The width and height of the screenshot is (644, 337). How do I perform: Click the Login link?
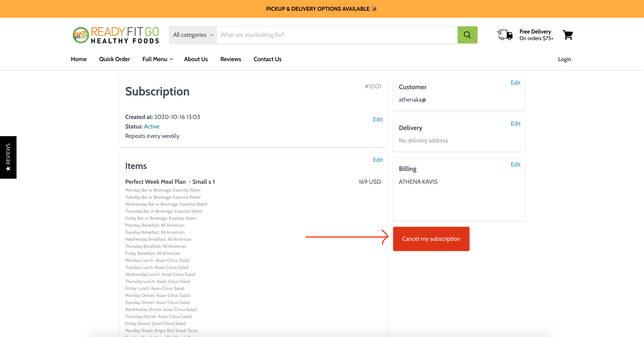564,59
